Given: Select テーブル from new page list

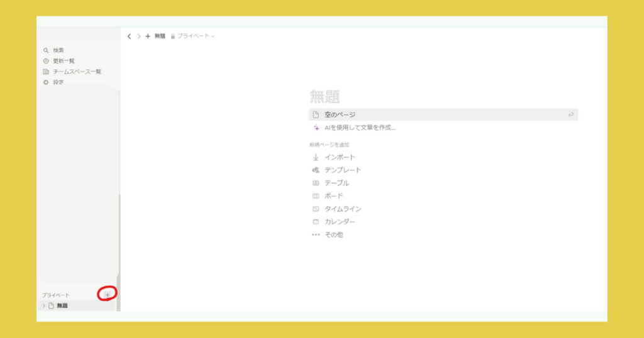Looking at the screenshot, I should (336, 183).
